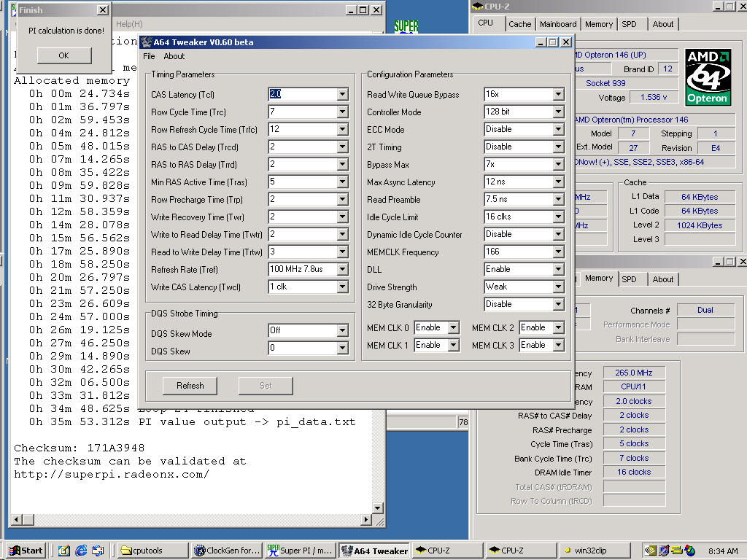The image size is (747, 560).
Task: Open the Mainboard tab in CPU-Z
Action: point(558,24)
